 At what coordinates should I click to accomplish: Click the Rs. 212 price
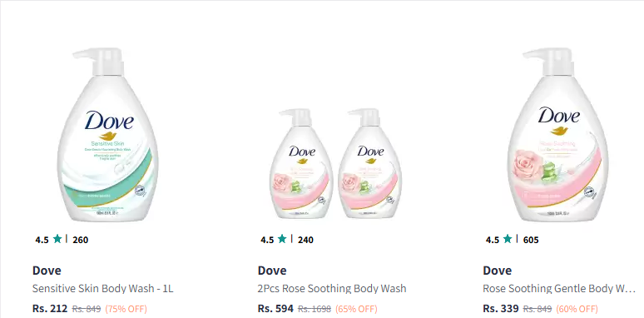point(50,309)
